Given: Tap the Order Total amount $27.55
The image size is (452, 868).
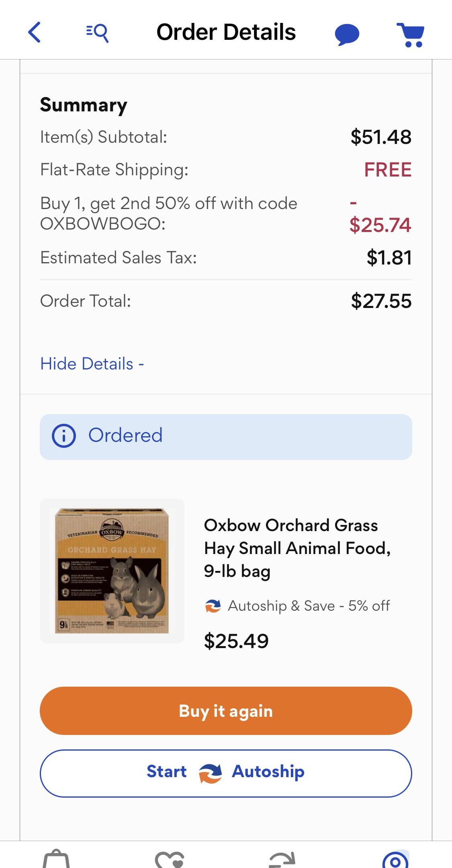Looking at the screenshot, I should [x=381, y=301].
